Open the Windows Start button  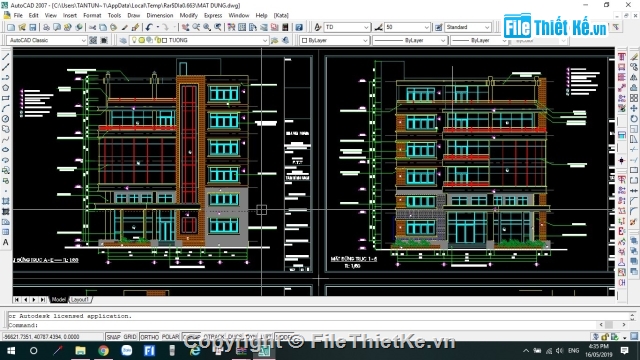[x=11, y=351]
